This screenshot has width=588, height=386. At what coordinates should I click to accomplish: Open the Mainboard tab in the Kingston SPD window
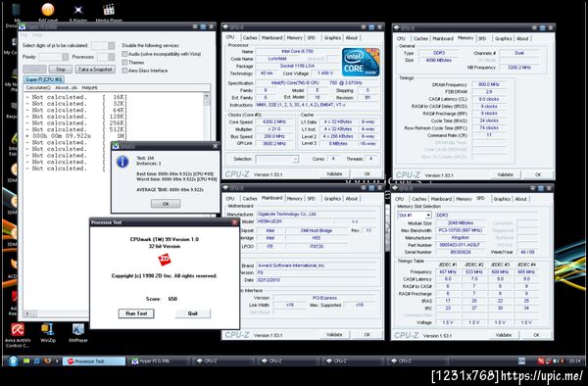[441, 199]
